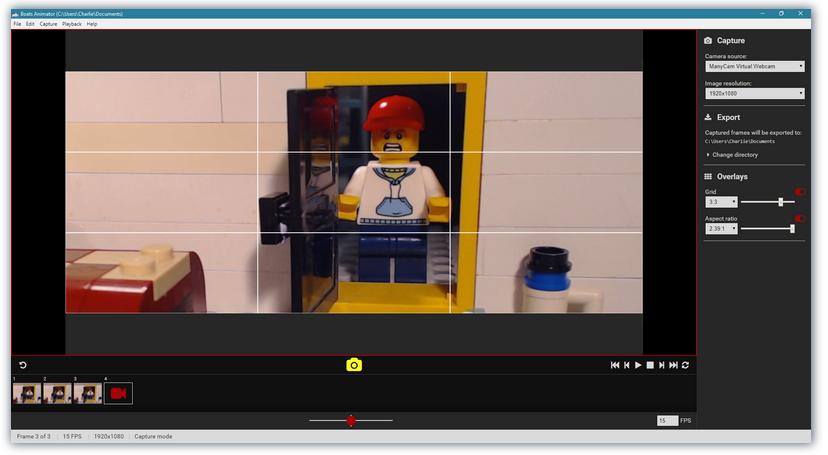Click the Overlays grid icon

[708, 176]
